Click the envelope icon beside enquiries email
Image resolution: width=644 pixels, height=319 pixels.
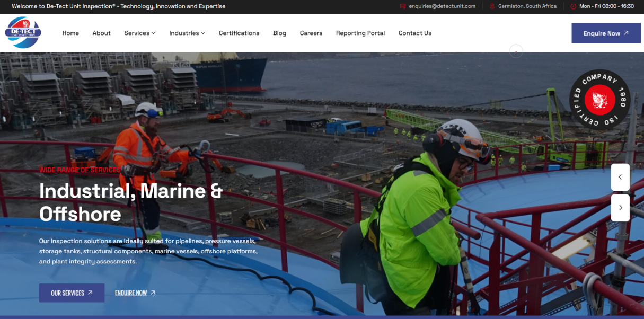403,6
